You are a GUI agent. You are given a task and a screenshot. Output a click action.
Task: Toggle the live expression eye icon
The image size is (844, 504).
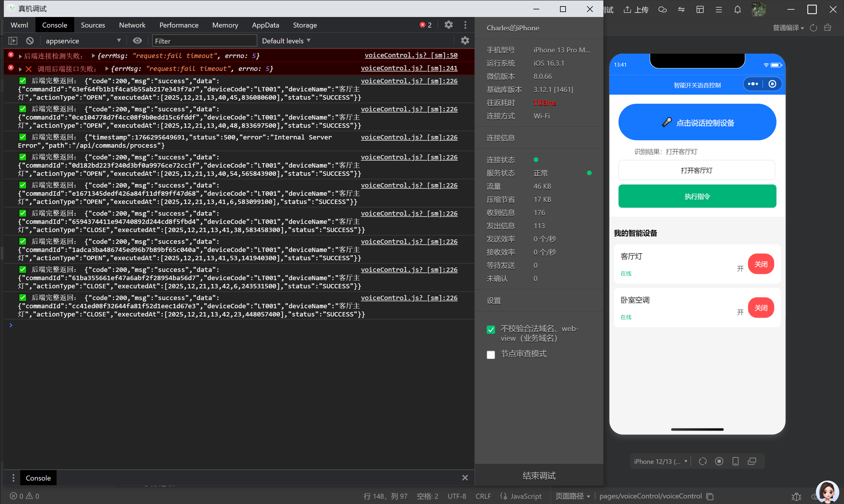point(137,41)
